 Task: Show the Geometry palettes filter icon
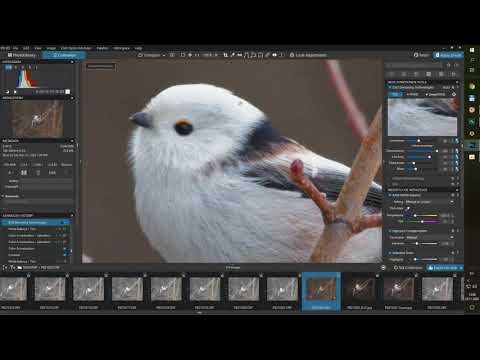(429, 74)
